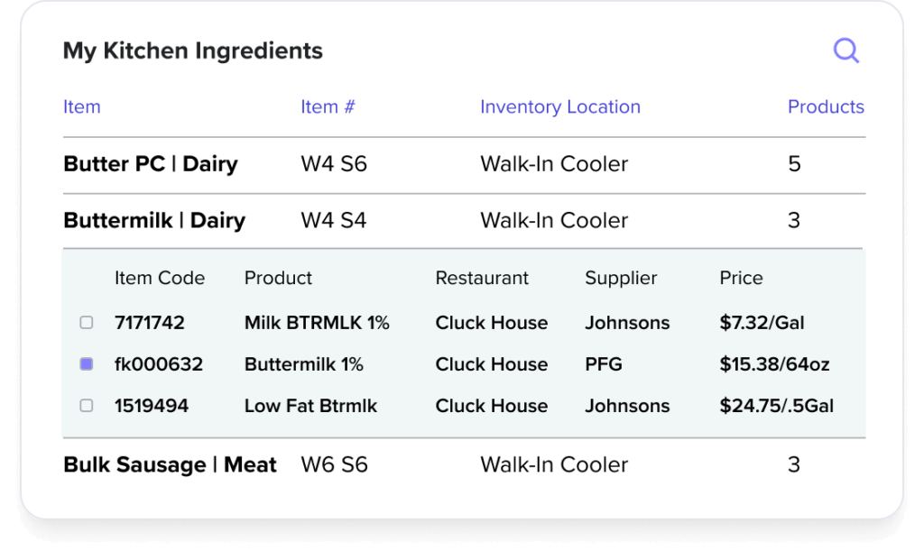
Task: Click the Price sub-table header
Action: [x=741, y=278]
